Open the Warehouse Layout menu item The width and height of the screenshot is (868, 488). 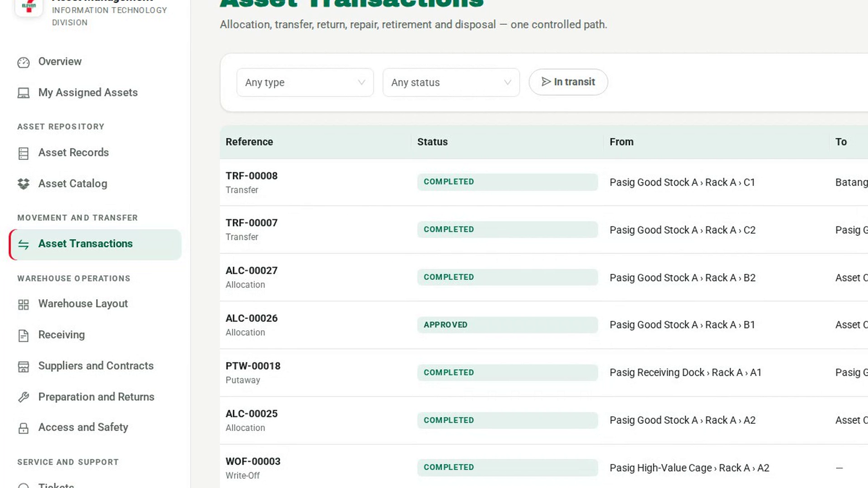(x=95, y=304)
